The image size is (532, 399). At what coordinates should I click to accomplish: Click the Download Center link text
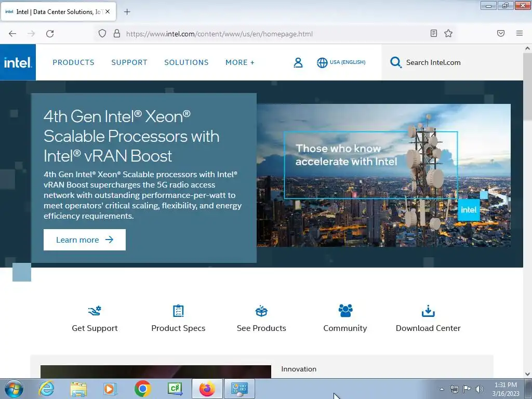click(428, 328)
